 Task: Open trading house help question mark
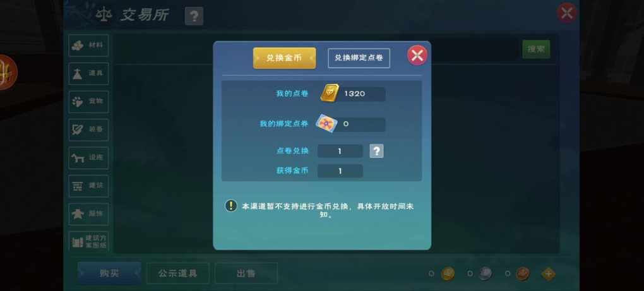coord(194,16)
